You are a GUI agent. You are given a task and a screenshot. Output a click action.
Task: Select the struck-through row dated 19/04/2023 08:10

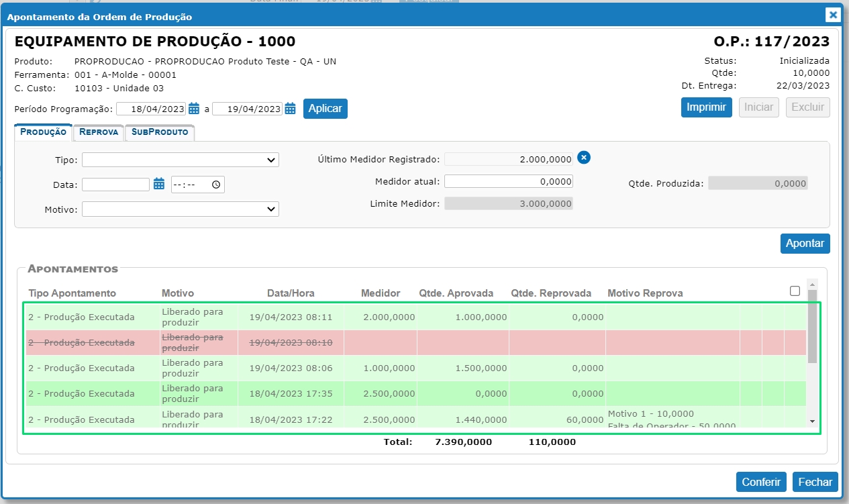point(416,342)
